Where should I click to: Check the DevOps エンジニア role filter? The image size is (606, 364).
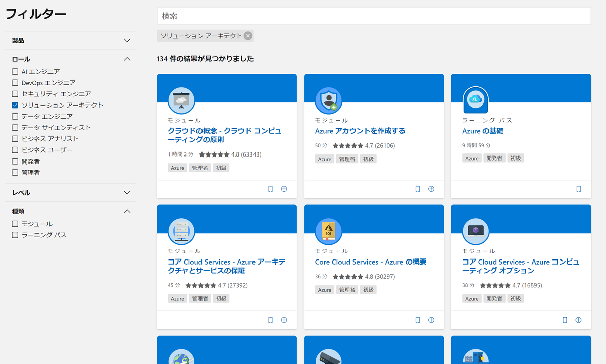tap(15, 83)
